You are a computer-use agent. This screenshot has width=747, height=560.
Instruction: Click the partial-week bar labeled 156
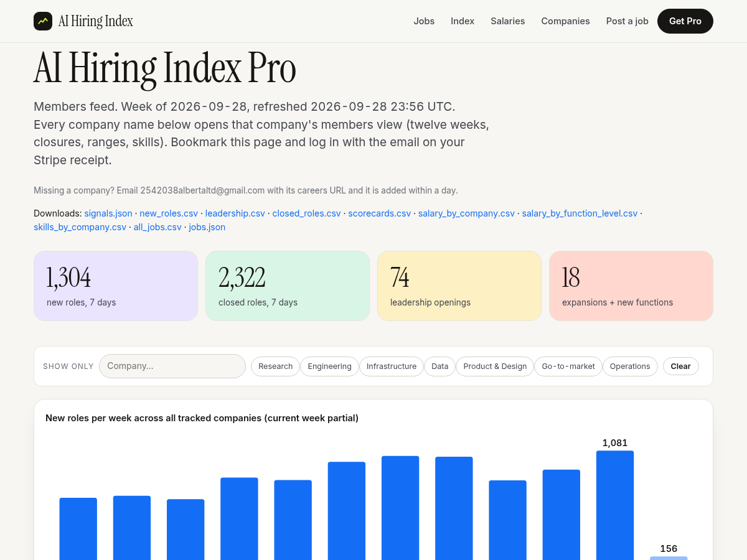[669, 558]
